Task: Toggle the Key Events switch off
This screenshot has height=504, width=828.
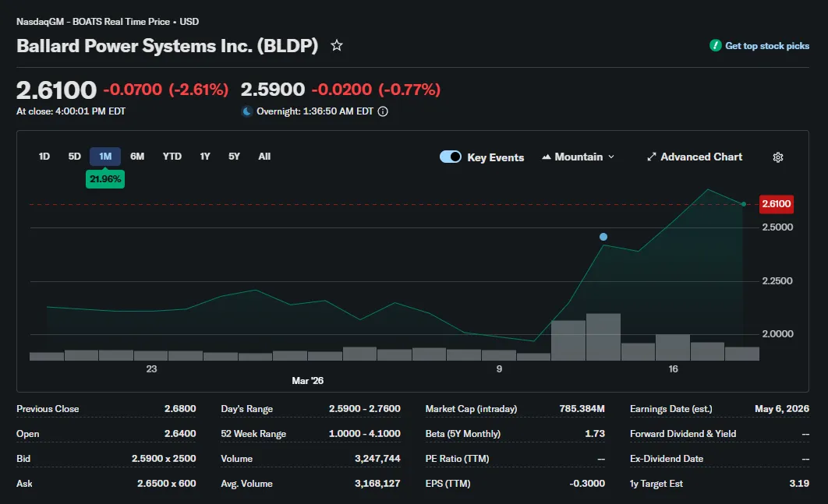Action: [451, 157]
